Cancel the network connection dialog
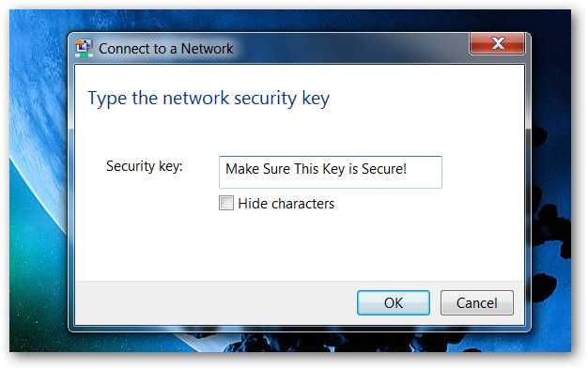Image resolution: width=588 pixels, height=369 pixels. coord(476,302)
